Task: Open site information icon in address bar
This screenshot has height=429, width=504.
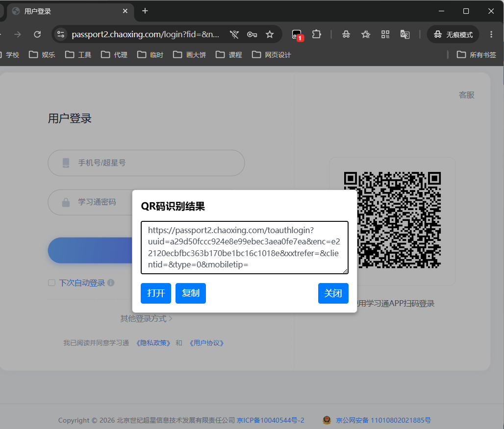Action: pyautogui.click(x=61, y=34)
